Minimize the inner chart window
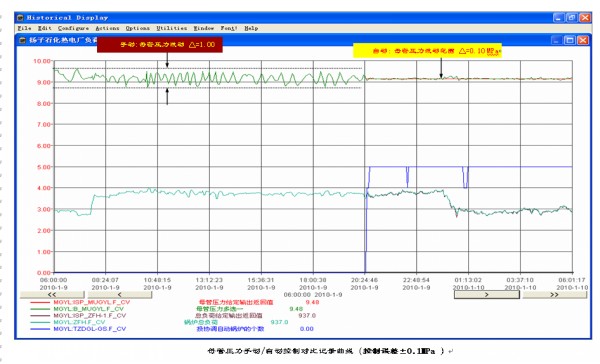The image size is (600, 364). point(556,40)
